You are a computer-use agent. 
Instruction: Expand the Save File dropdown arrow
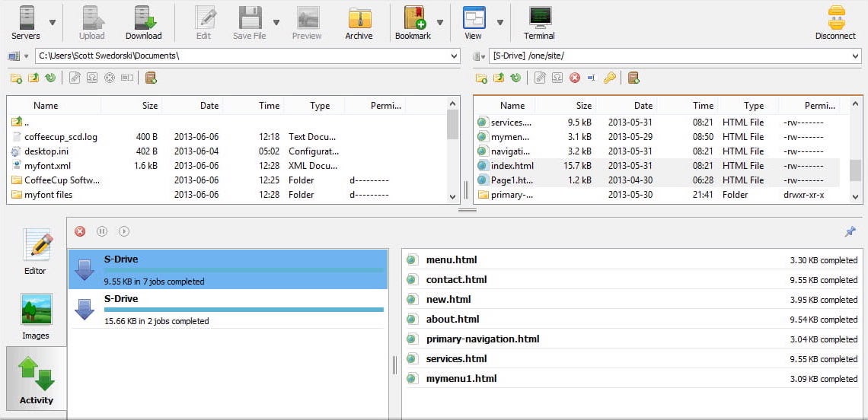(276, 23)
